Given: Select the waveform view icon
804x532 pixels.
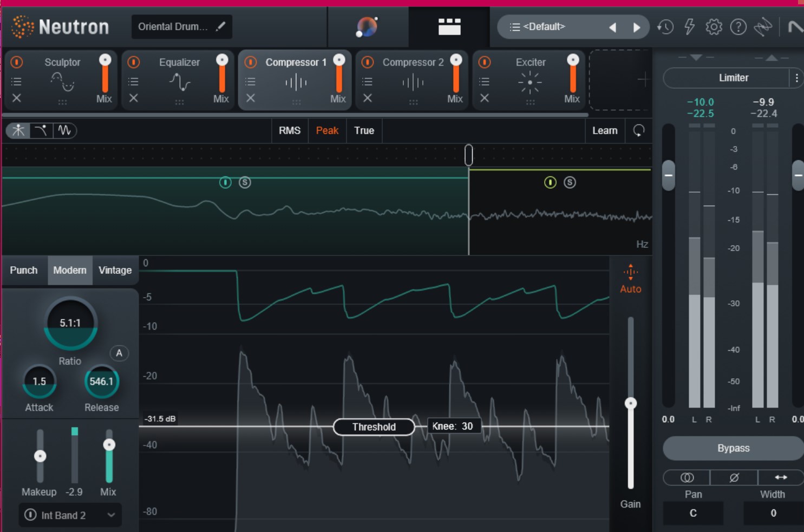Looking at the screenshot, I should [65, 130].
